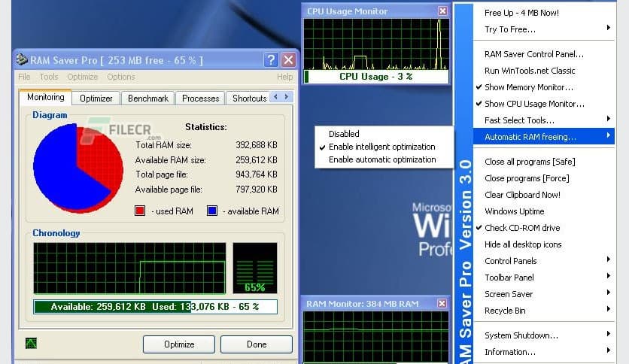Switch to the Benchmark tab
Screen dimensions: 629x364
148,99
